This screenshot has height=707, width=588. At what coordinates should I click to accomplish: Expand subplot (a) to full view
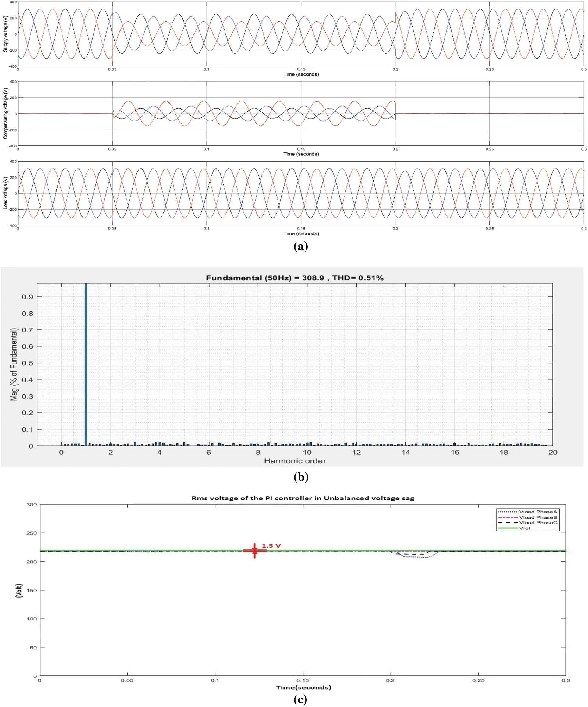293,34
